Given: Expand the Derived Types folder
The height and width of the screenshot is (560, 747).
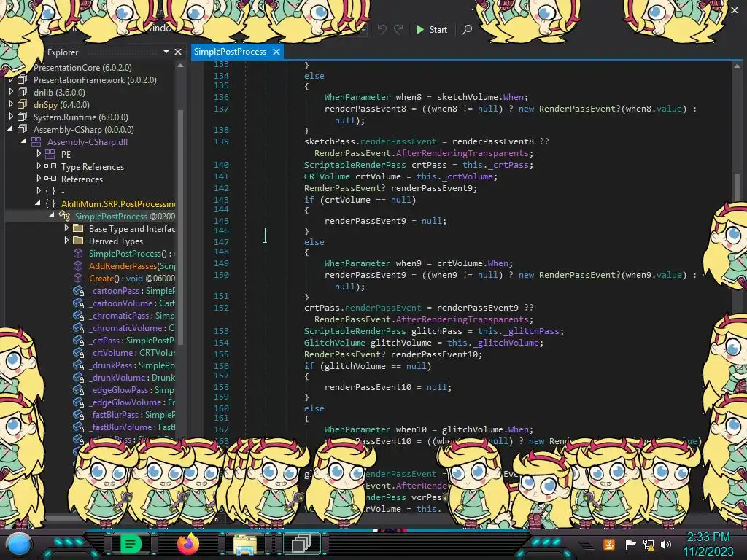Looking at the screenshot, I should point(66,241).
